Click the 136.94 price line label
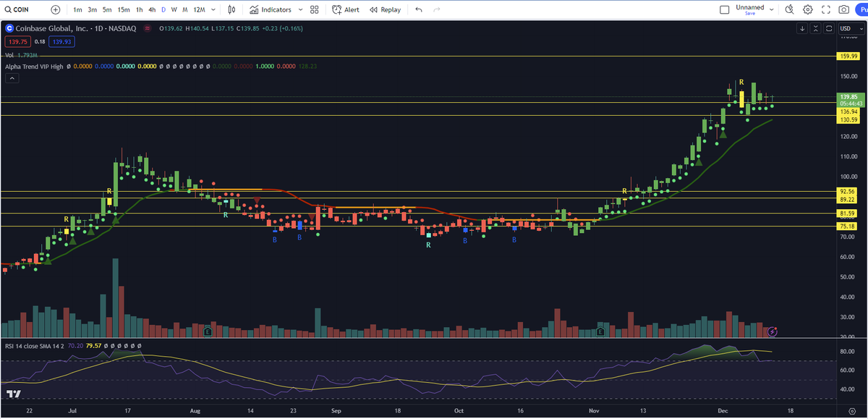 pyautogui.click(x=848, y=111)
